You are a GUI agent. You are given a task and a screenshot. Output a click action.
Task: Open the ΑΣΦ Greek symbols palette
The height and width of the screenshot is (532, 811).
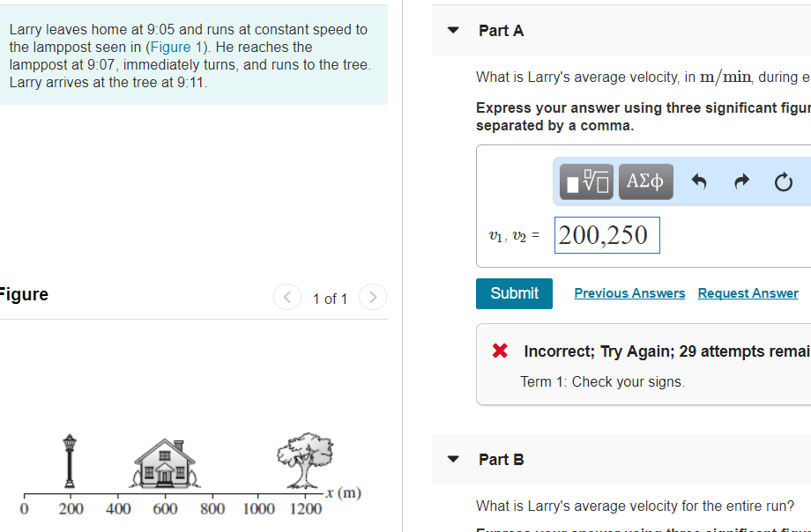[644, 181]
